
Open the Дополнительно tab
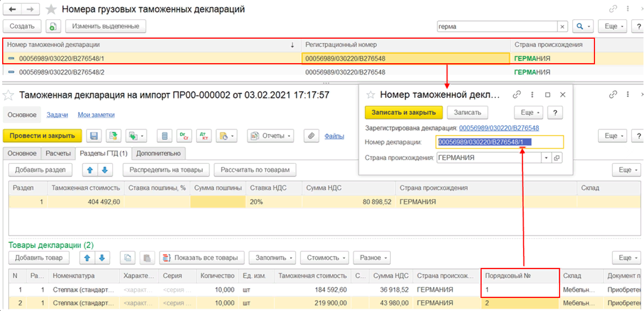(x=158, y=154)
